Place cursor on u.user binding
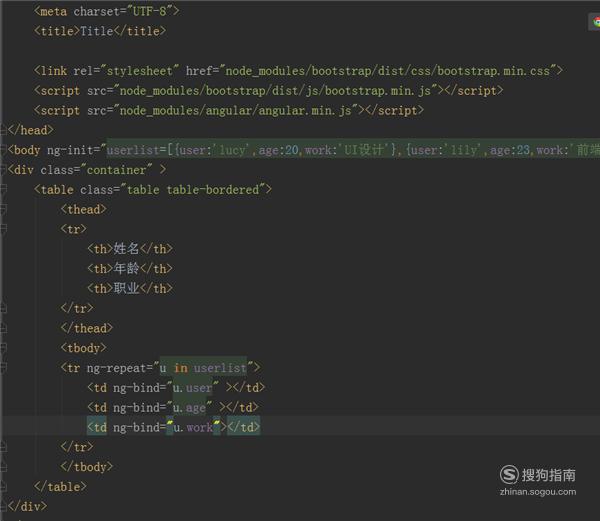Screen dimensions: 600x521 coord(192,388)
